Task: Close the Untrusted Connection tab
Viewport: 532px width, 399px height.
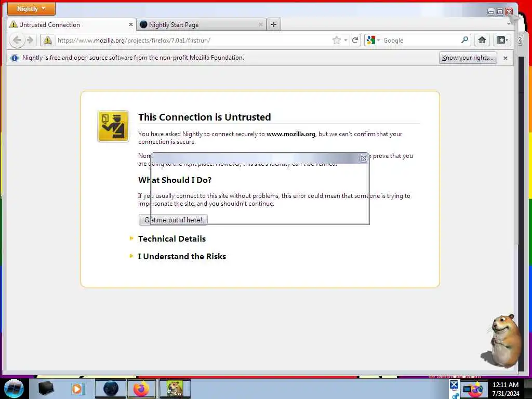Action: pyautogui.click(x=130, y=24)
